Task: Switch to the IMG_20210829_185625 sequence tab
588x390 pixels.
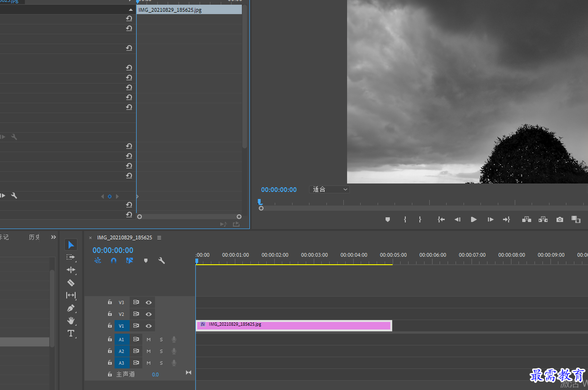Action: pos(124,237)
